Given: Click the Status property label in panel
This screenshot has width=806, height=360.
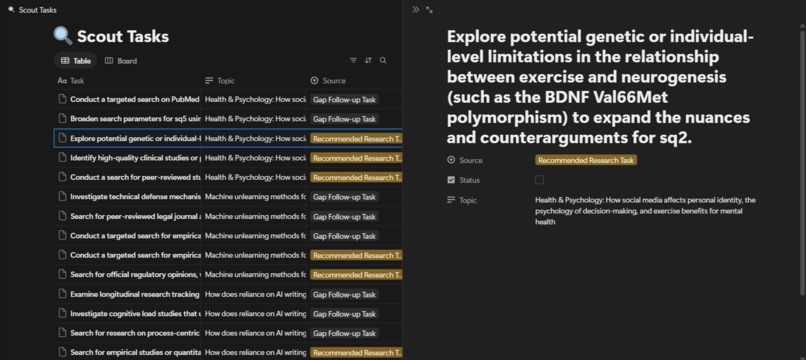Looking at the screenshot, I should pyautogui.click(x=469, y=181).
